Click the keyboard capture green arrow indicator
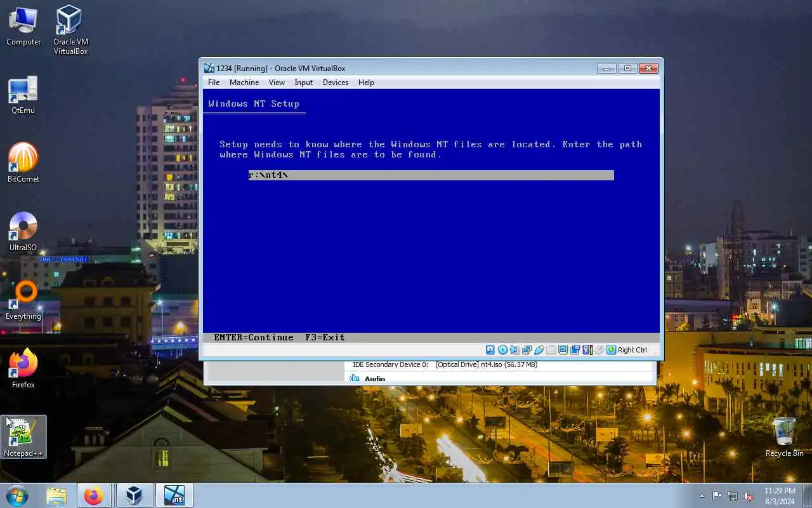The image size is (812, 508). (x=612, y=350)
